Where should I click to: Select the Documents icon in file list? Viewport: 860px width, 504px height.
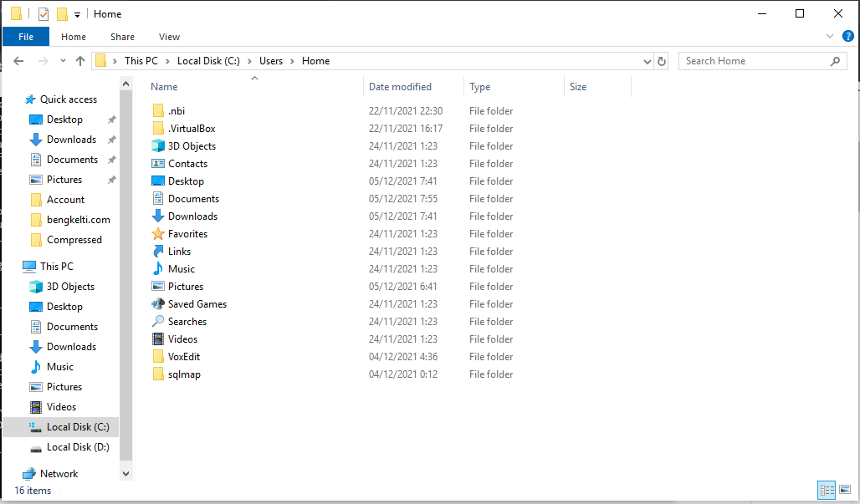point(158,198)
